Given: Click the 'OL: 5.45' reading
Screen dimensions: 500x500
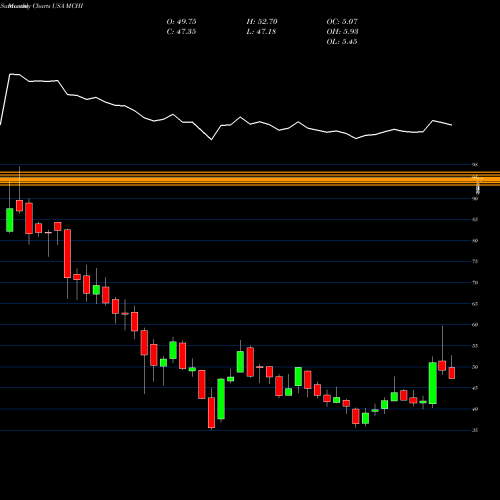Looking at the screenshot, I should tap(342, 42).
